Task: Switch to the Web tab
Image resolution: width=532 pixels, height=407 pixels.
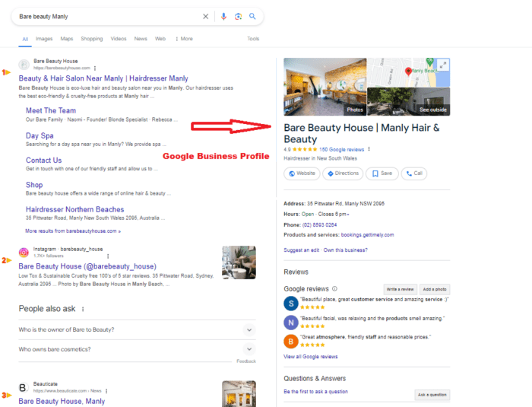Action: pyautogui.click(x=160, y=39)
